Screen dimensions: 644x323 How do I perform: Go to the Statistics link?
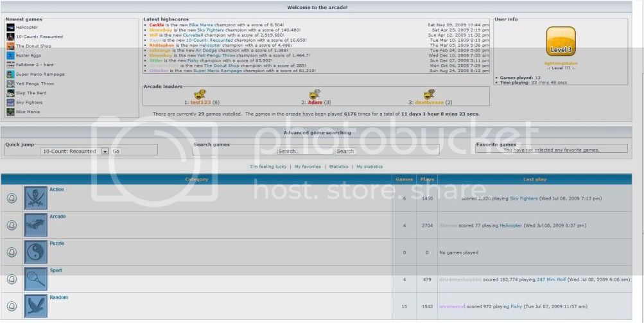(x=338, y=167)
